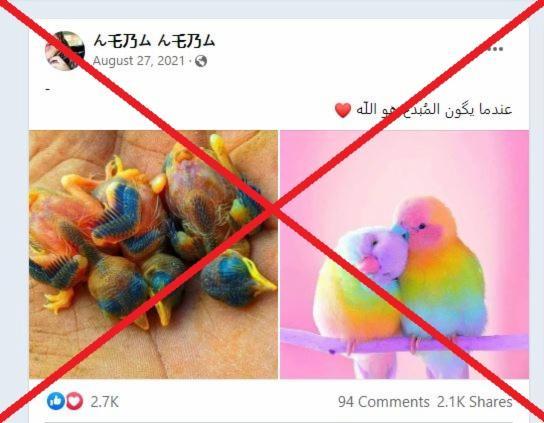Click the dash line above the caption
The height and width of the screenshot is (423, 544).
(48, 90)
